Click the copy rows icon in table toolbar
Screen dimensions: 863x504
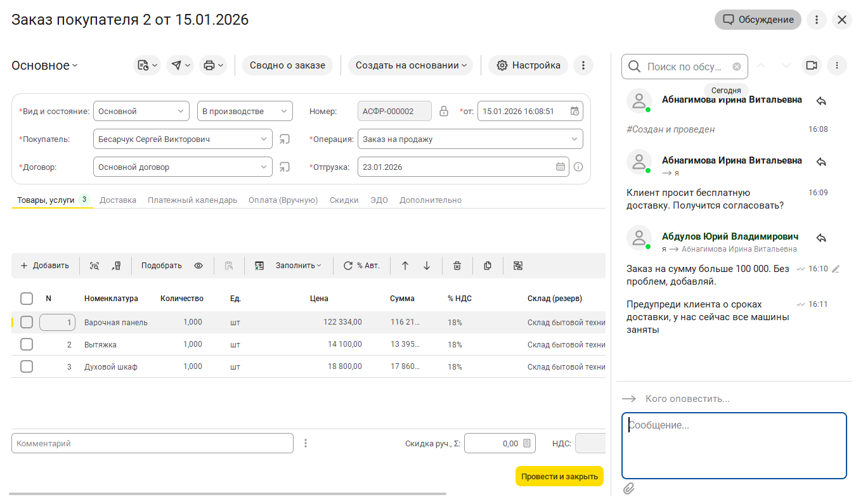488,266
